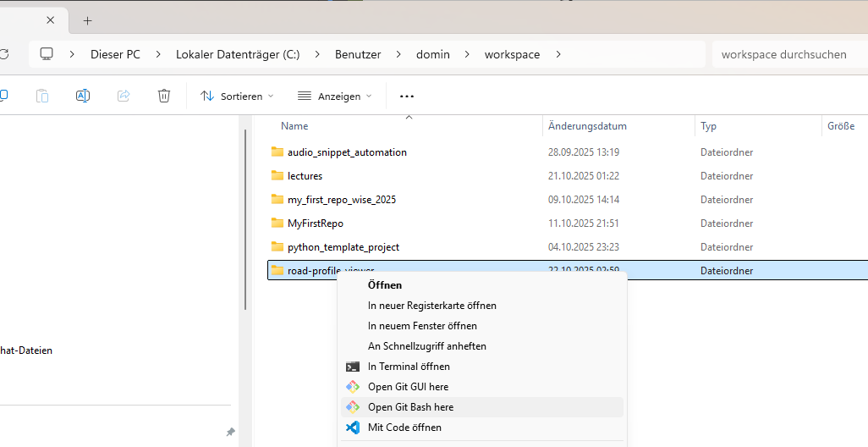Expand chevron after Dieser PC
868x447 pixels.
tap(158, 54)
